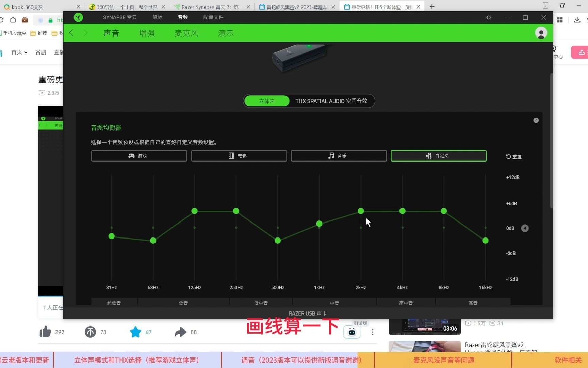The width and height of the screenshot is (588, 368).
Task: Click the briefcase toolbar icon
Action: (24, 20)
